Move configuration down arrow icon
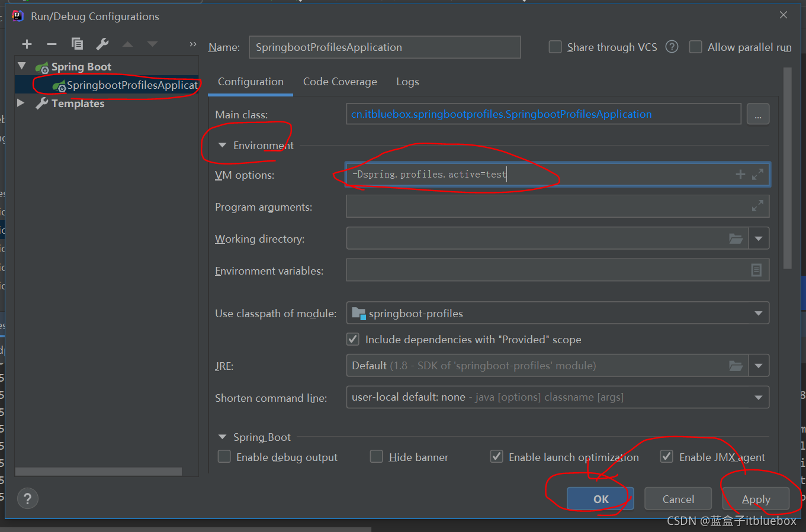This screenshot has height=532, width=806. [x=153, y=44]
